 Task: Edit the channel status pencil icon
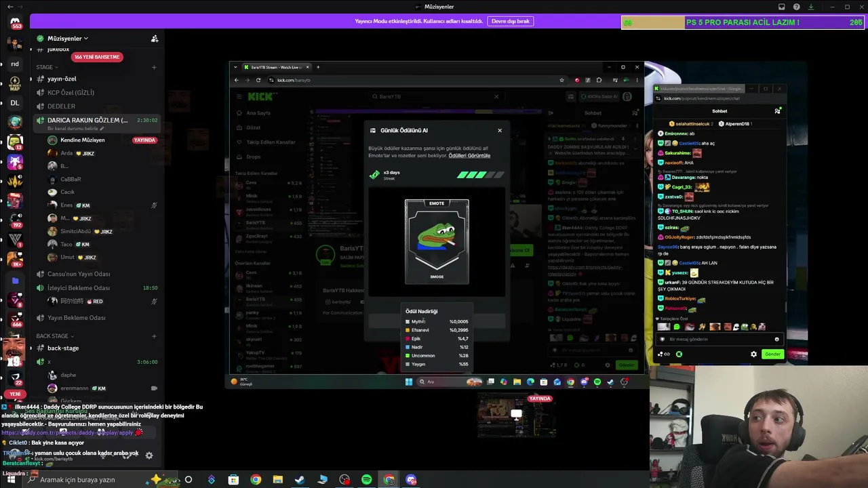click(x=102, y=129)
